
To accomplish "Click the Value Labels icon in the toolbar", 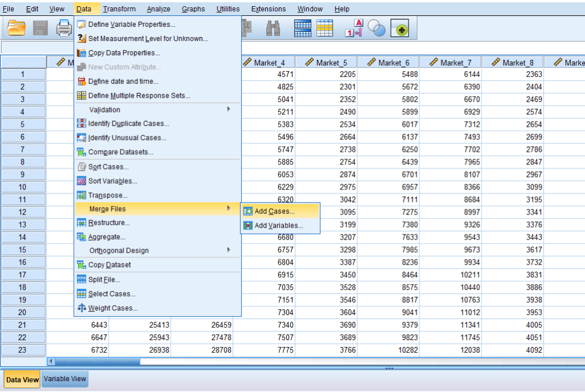I will (x=354, y=27).
